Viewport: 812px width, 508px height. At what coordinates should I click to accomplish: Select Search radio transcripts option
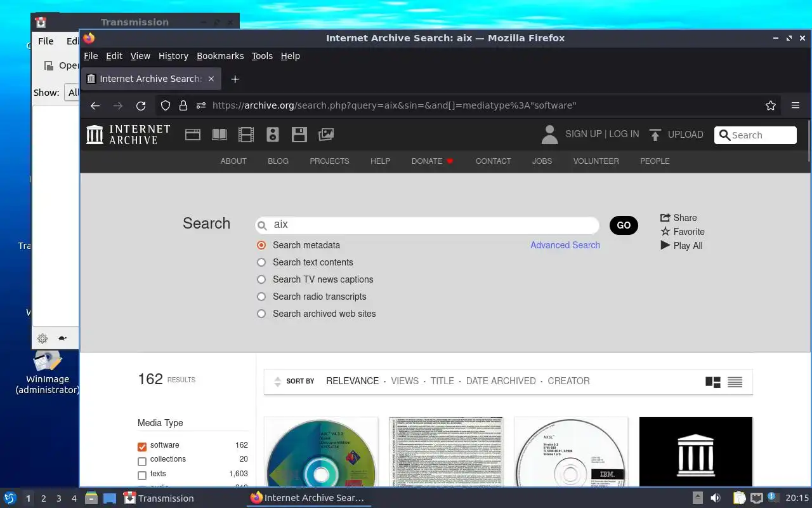coord(261,297)
